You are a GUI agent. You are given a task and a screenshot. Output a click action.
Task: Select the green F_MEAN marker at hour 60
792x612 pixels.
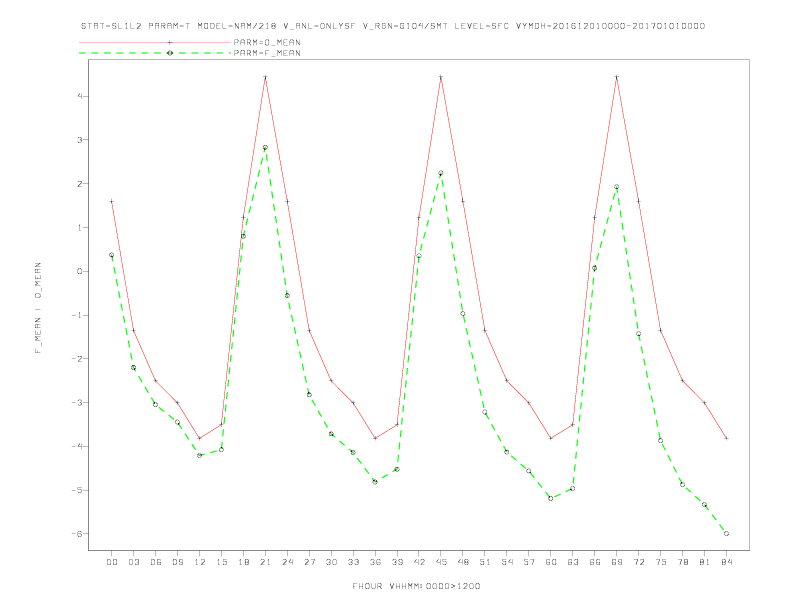pos(551,498)
